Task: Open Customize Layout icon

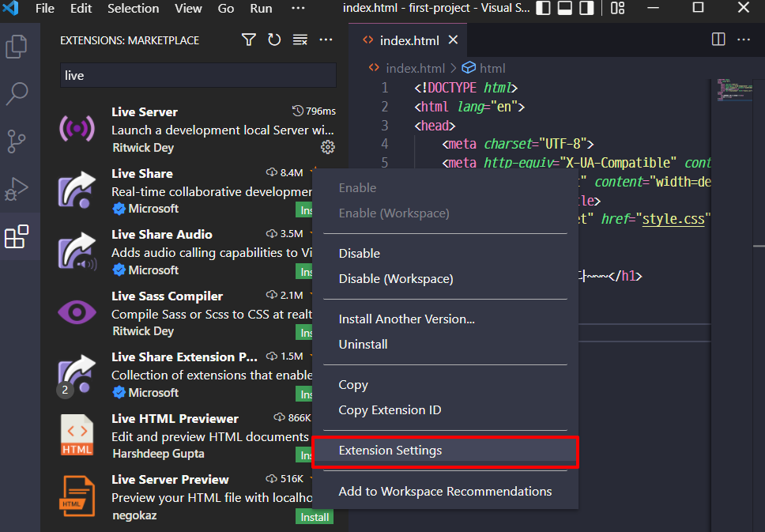Action: pos(618,8)
